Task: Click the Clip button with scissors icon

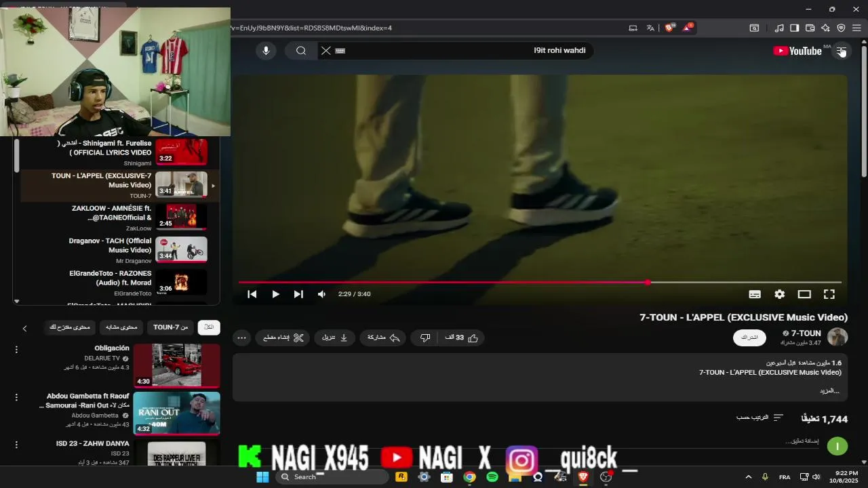Action: [x=283, y=338]
